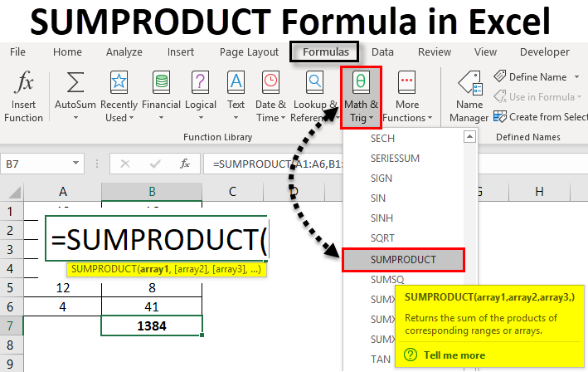Select column H header
Viewport: 588px width, 372px height.
(x=539, y=192)
